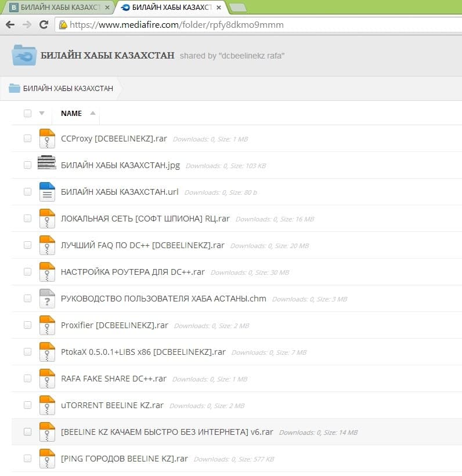Toggle the sort direction arrow next to NAME
The width and height of the screenshot is (462, 476).
tap(93, 113)
